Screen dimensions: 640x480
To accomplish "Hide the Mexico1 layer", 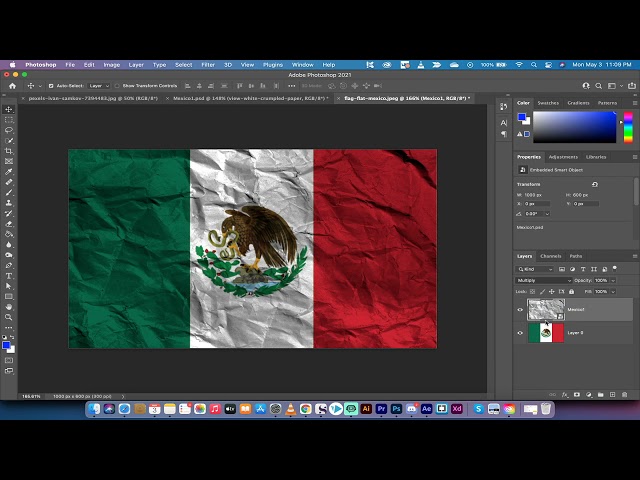I will [520, 309].
